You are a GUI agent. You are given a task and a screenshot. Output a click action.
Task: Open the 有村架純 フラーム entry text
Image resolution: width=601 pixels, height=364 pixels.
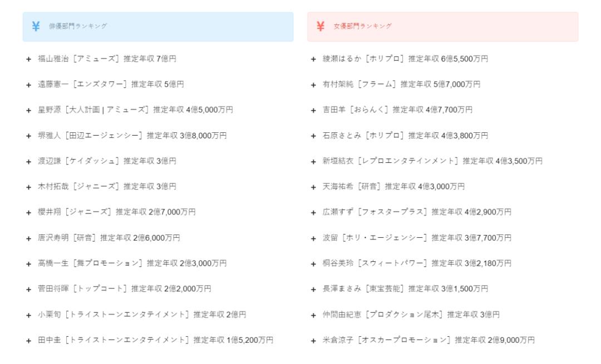(401, 84)
